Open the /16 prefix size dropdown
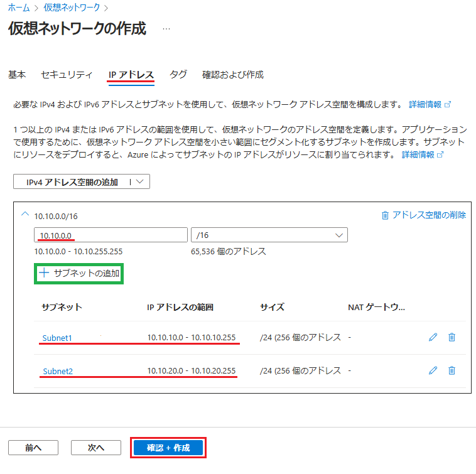The width and height of the screenshot is (476, 474). pyautogui.click(x=269, y=235)
